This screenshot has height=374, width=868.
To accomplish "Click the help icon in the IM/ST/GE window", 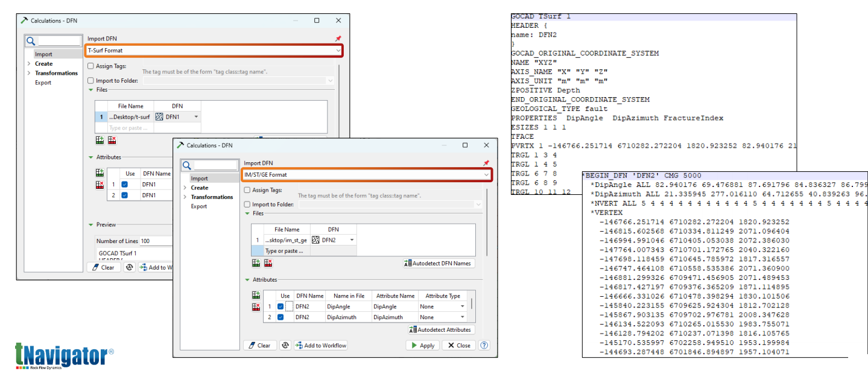I will coord(484,346).
